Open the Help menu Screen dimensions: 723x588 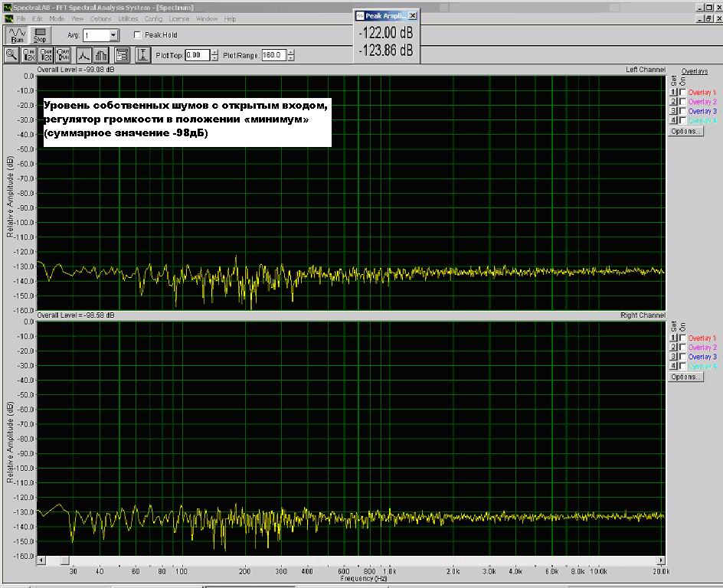(x=230, y=19)
